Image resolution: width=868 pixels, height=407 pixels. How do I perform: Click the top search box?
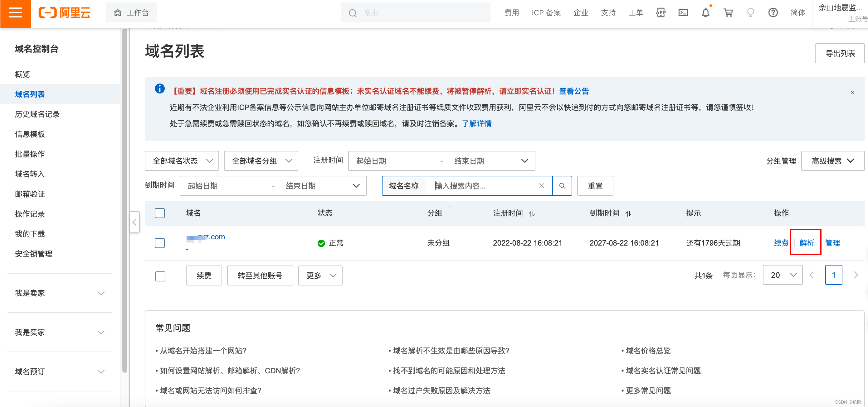click(416, 13)
